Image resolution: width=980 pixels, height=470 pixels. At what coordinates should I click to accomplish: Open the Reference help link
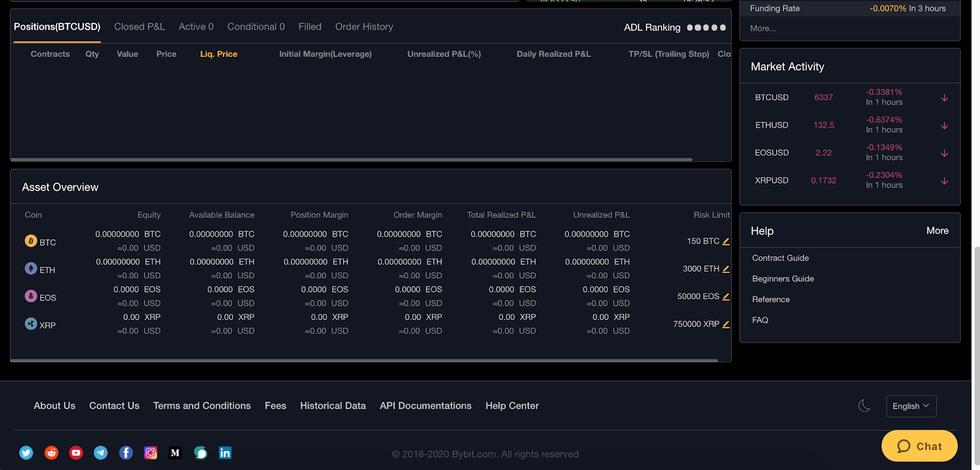pyautogui.click(x=771, y=300)
